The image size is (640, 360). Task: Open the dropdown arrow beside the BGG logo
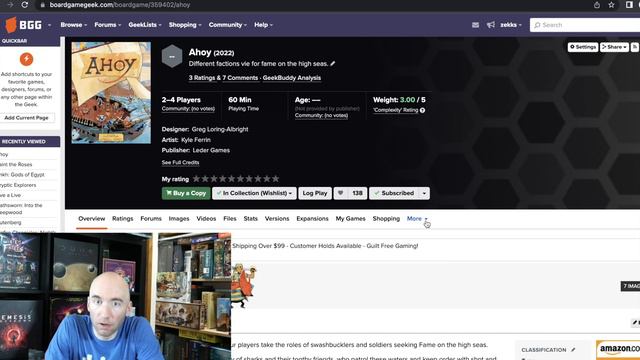tap(49, 25)
